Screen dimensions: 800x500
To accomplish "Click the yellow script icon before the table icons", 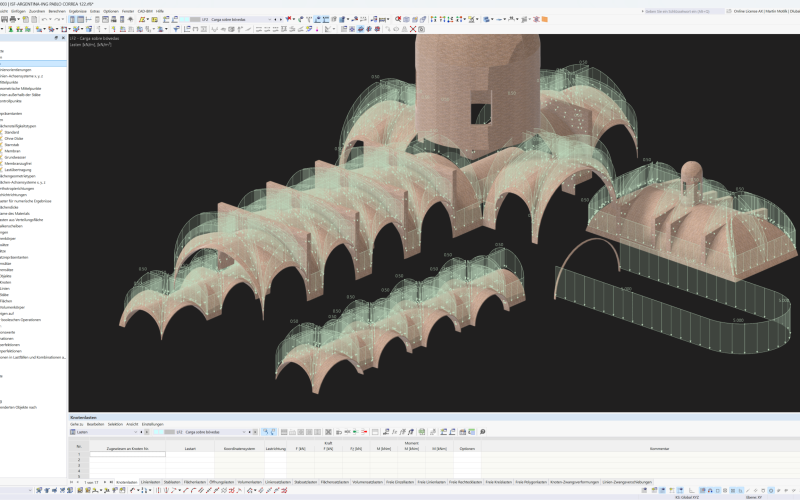I will click(x=142, y=19).
